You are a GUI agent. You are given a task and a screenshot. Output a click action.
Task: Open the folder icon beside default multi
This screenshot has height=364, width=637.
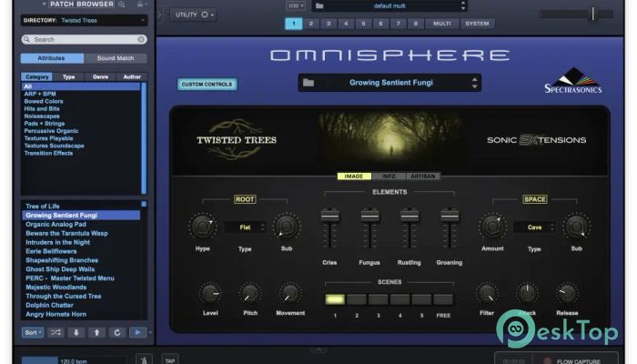319,6
